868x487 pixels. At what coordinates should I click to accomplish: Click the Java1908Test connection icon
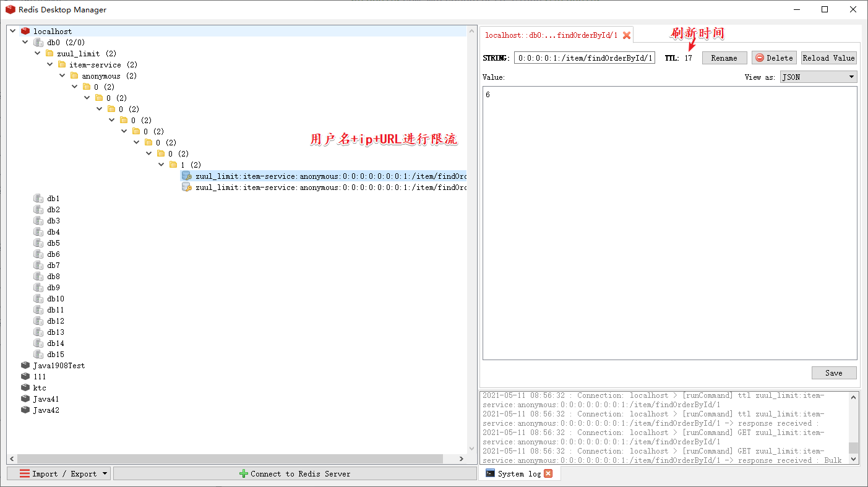(25, 365)
